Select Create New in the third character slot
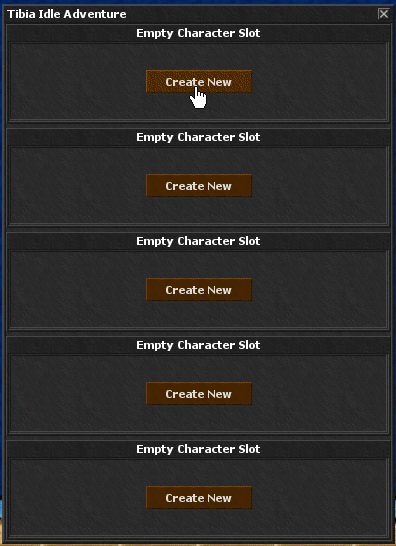The height and width of the screenshot is (546, 396). (x=199, y=290)
